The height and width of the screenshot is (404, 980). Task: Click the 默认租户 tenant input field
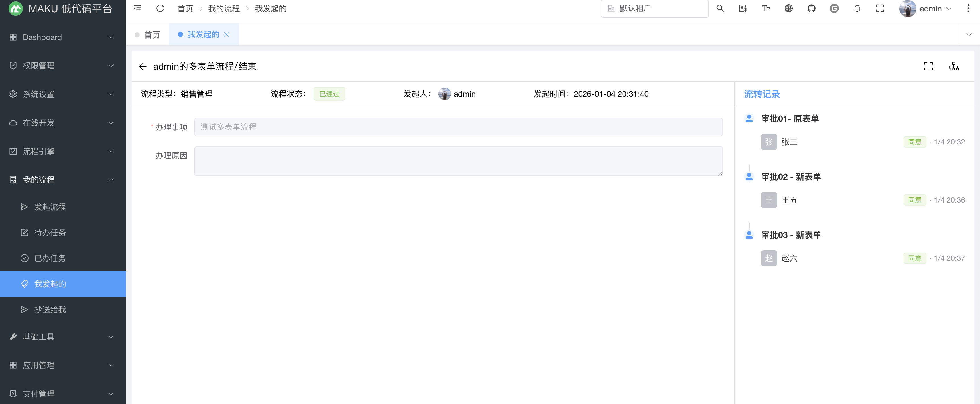click(x=654, y=8)
